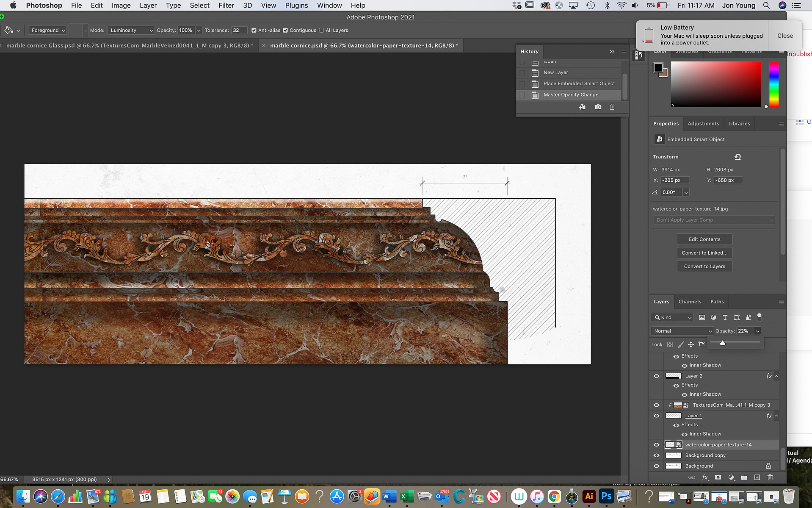Image resolution: width=812 pixels, height=508 pixels.
Task: Create a new layer
Action: tap(757, 477)
